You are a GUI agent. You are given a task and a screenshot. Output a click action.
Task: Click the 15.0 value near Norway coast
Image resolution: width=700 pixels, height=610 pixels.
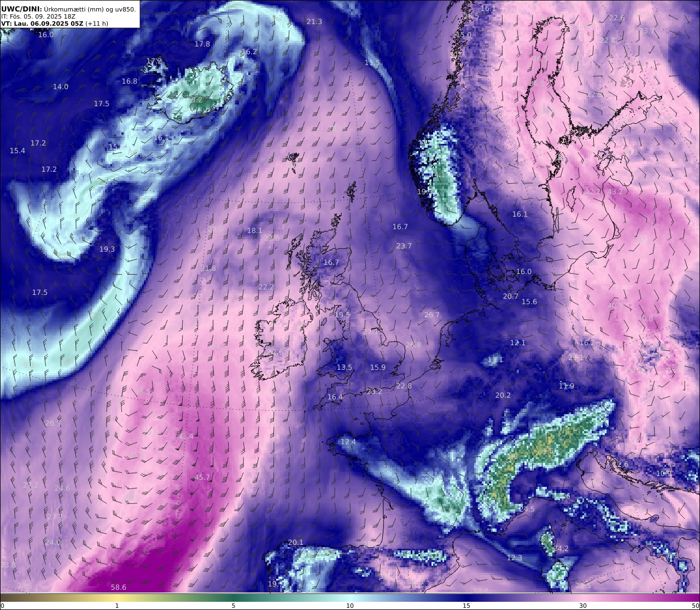pyautogui.click(x=464, y=34)
